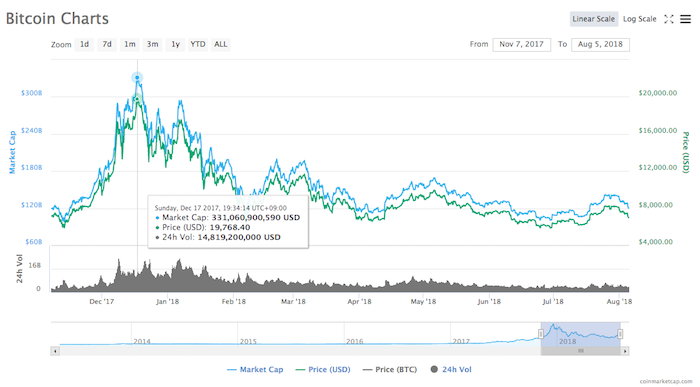Screen dimensions: 700x387
Task: Set zoom to YTD
Action: (198, 44)
